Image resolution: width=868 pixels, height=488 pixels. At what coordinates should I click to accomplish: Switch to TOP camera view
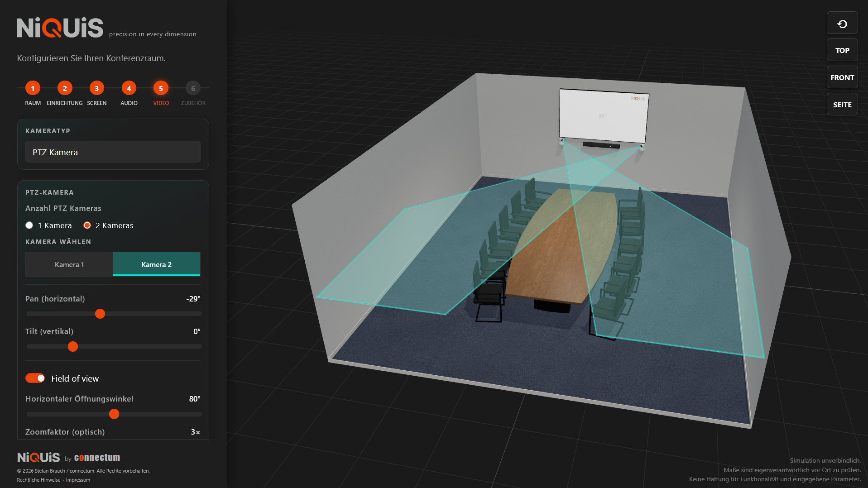(842, 50)
